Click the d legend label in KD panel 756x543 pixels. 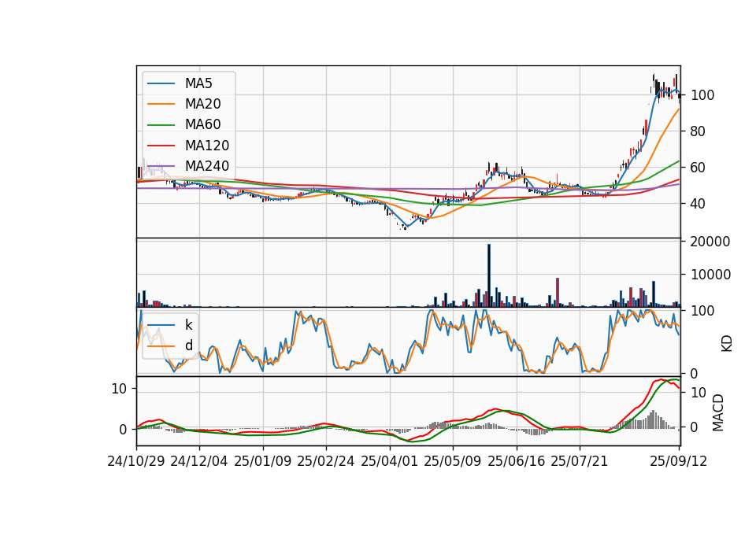pyautogui.click(x=189, y=345)
